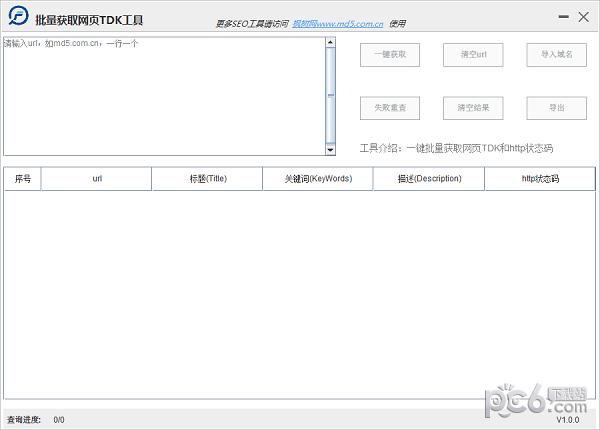Viewport: 600px width, 430px height.
Task: Click the http状态码 column header
Action: [539, 179]
